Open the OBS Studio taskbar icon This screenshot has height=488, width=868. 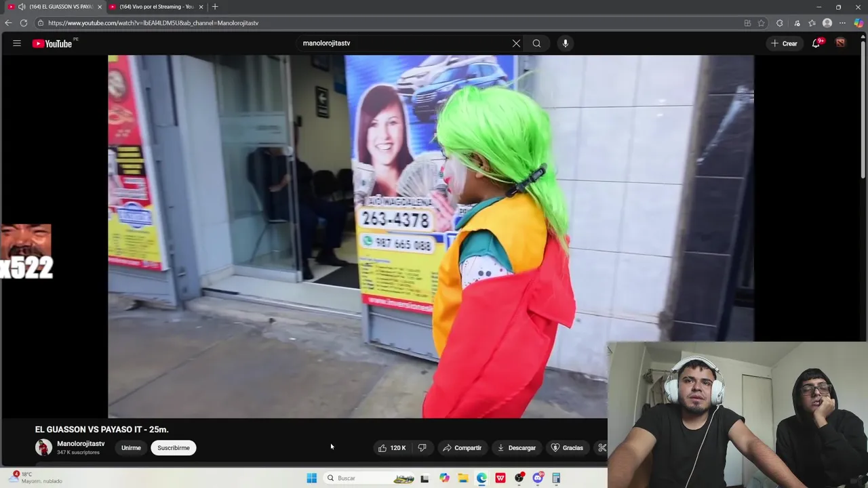click(519, 479)
